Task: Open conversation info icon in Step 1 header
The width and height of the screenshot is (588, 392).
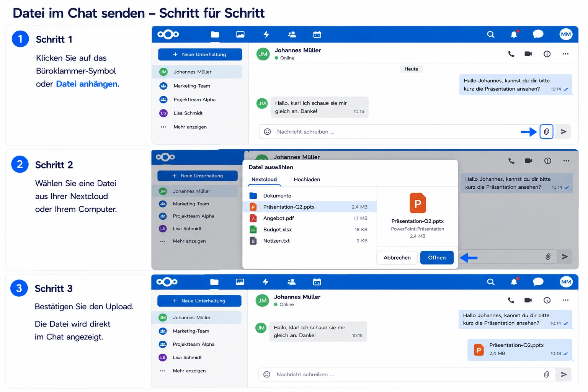Action: [x=547, y=54]
